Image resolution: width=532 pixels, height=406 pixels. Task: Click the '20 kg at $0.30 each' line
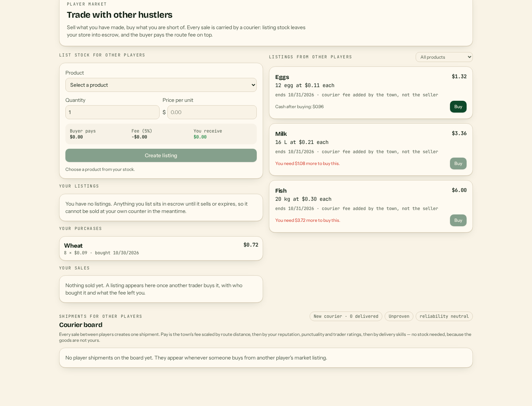click(303, 199)
